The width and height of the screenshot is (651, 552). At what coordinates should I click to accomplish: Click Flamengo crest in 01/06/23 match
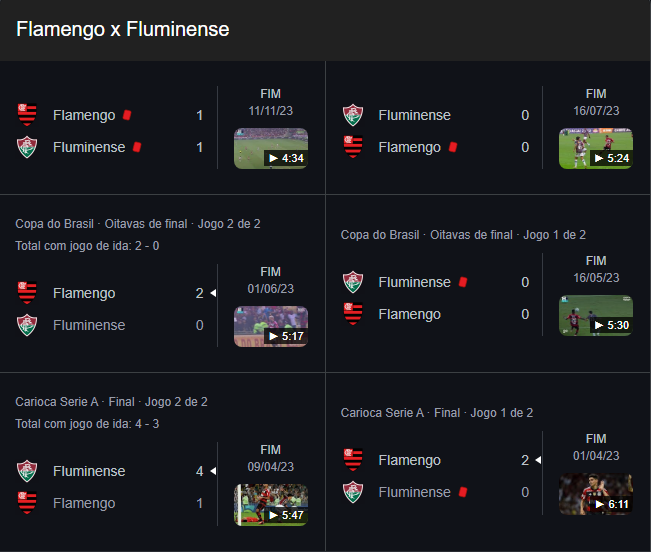tap(27, 293)
